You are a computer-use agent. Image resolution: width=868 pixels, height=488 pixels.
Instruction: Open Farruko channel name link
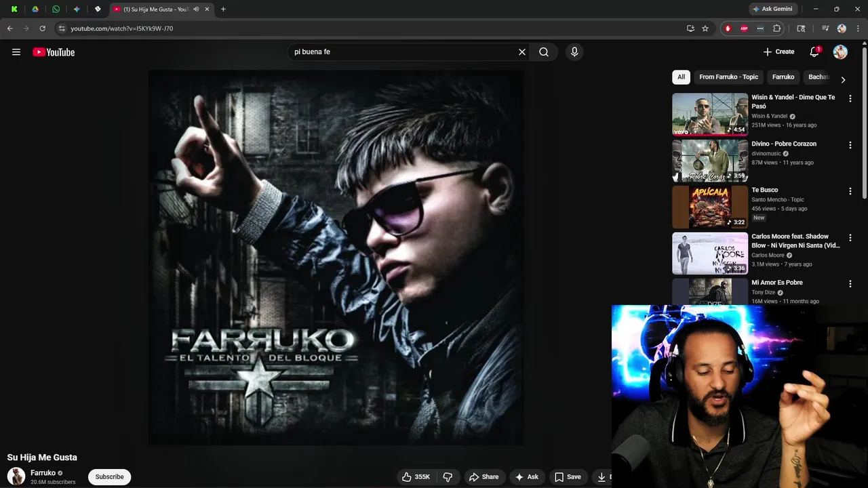point(43,473)
